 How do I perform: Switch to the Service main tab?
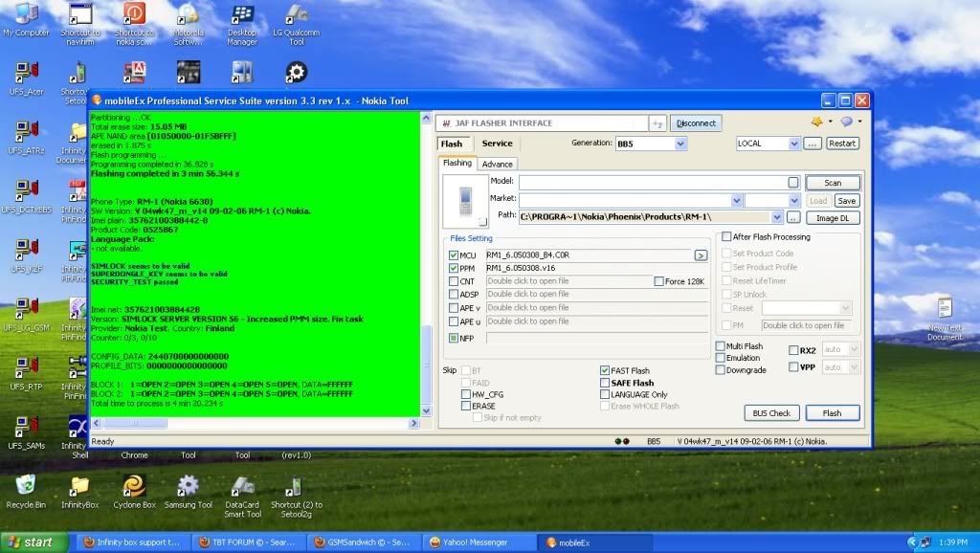click(497, 144)
